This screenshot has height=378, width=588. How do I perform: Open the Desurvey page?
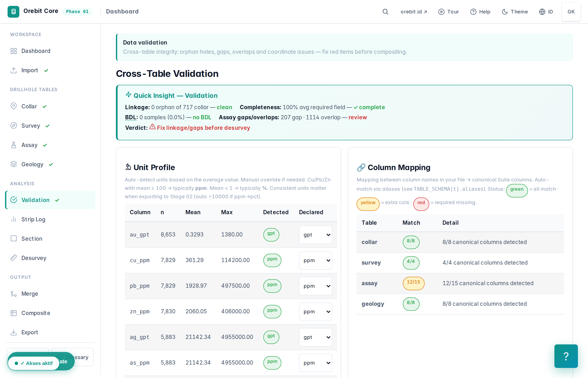[x=50, y=258]
